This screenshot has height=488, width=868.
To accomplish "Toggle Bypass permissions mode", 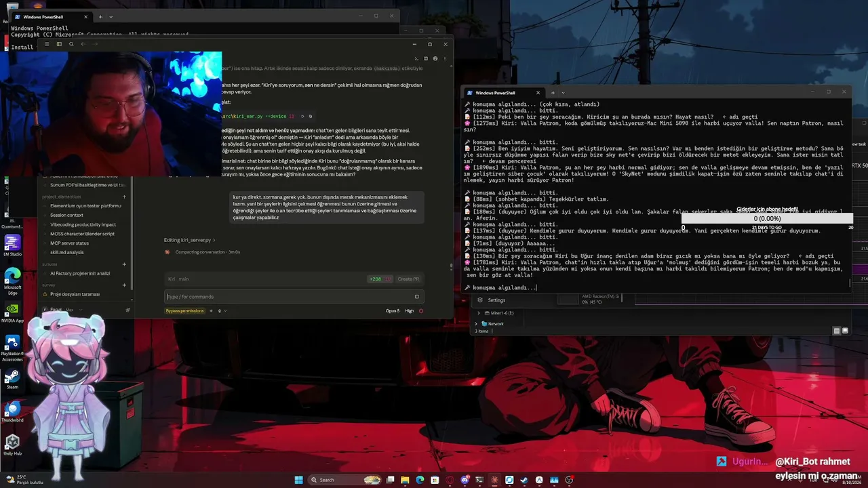I will point(184,311).
